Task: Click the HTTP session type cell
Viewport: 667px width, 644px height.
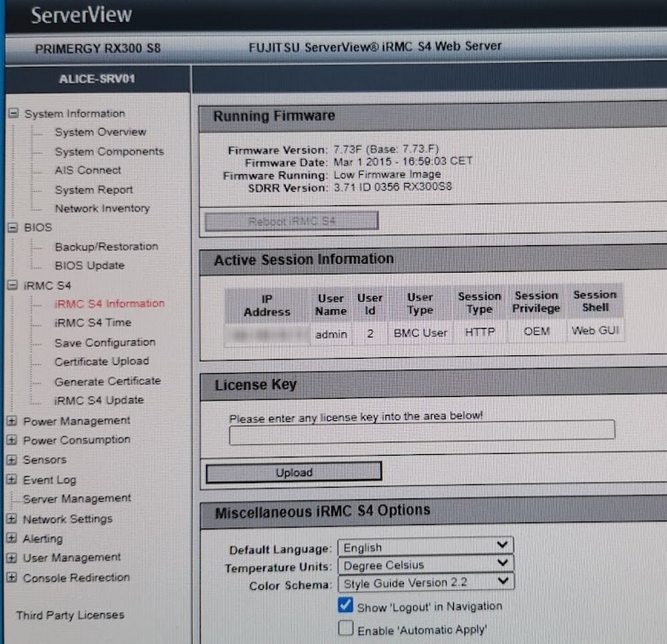Action: 480,332
